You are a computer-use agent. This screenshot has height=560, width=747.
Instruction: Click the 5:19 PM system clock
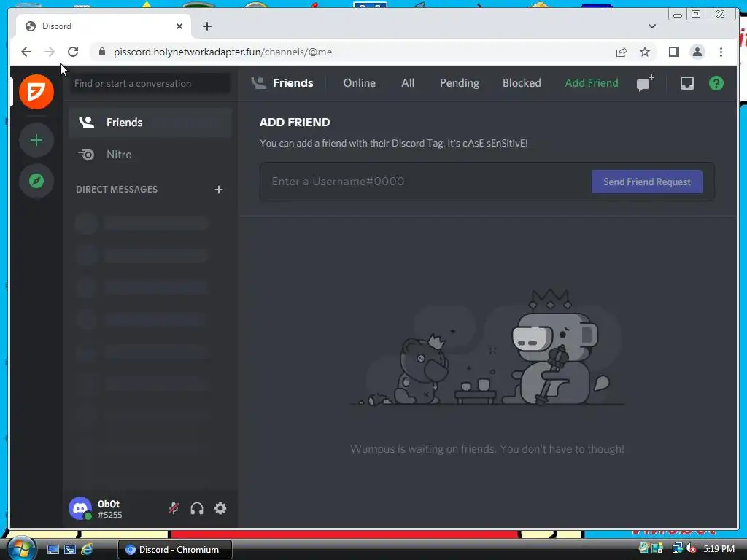719,549
